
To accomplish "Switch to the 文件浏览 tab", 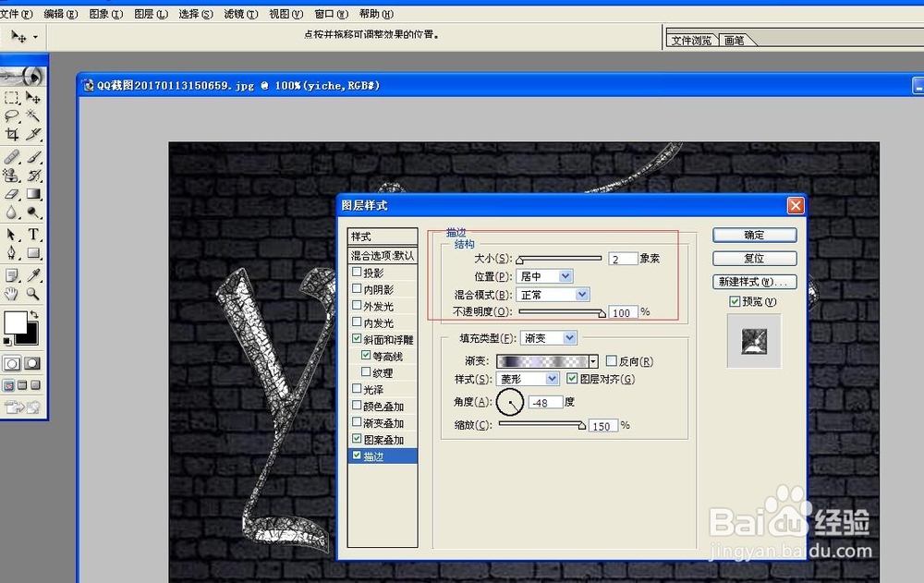I will pos(692,40).
